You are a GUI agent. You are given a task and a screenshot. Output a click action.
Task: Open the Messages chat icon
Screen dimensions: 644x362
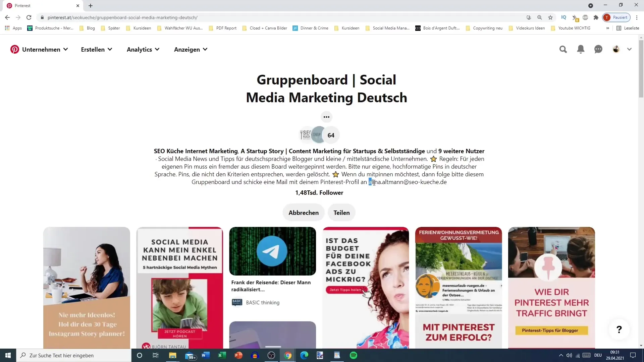tap(598, 49)
